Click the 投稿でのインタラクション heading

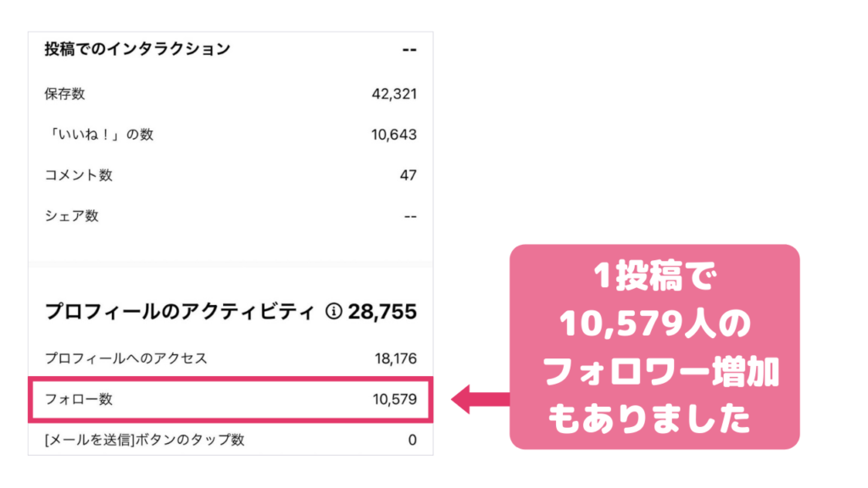[137, 48]
